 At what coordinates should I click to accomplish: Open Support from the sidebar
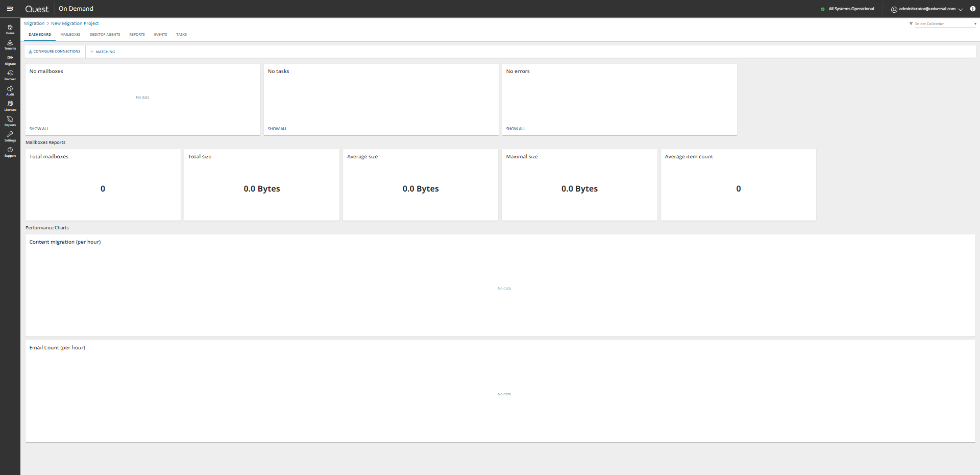click(10, 152)
